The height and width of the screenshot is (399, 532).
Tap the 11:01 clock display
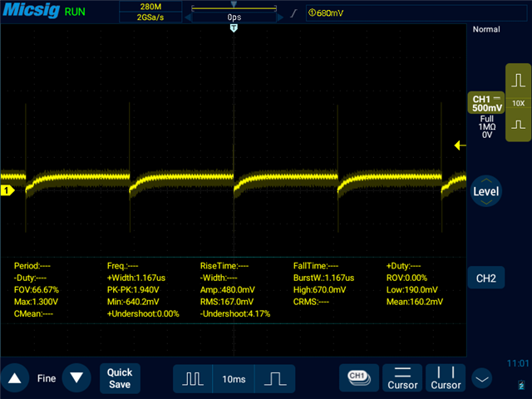518,363
